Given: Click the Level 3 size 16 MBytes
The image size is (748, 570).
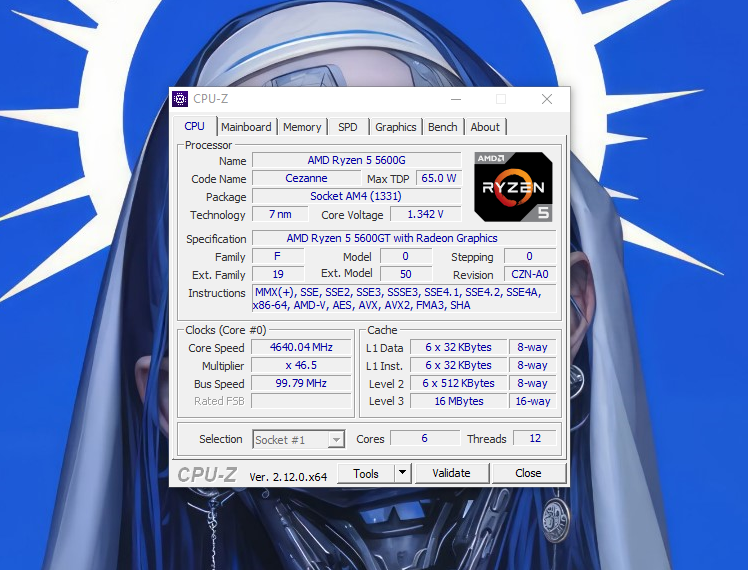Looking at the screenshot, I should 458,401.
